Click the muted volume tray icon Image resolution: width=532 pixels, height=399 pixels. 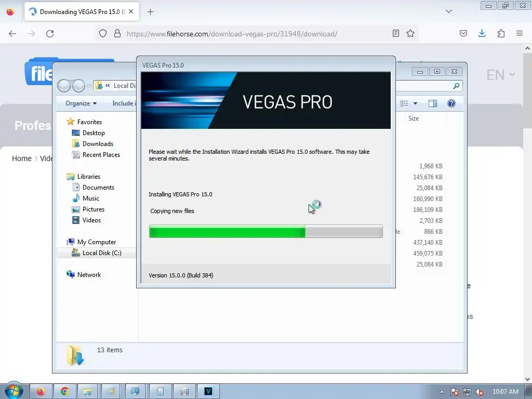[x=480, y=392]
